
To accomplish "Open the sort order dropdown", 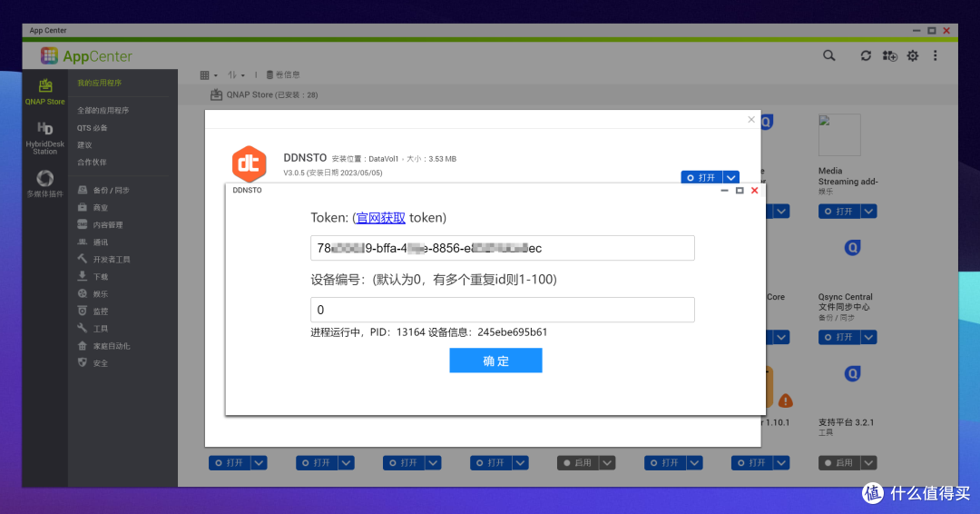I will coord(236,75).
